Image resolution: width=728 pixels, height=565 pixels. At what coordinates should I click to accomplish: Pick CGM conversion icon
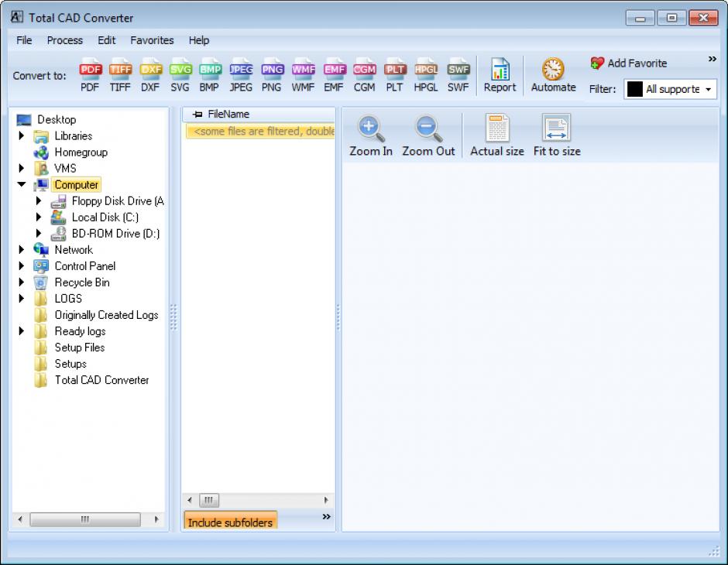(365, 74)
